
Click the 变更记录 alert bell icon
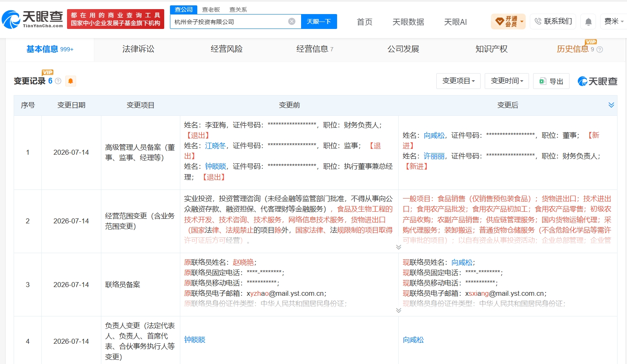click(71, 81)
